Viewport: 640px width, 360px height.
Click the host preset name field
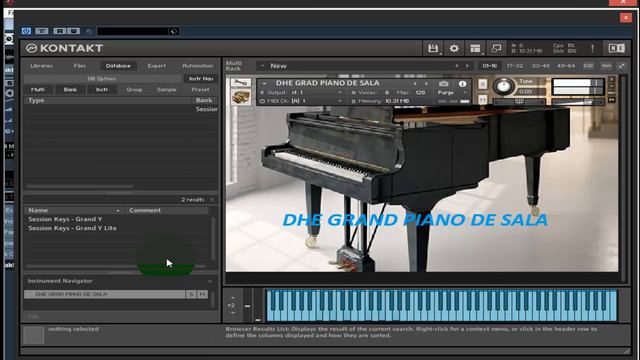coord(133,31)
